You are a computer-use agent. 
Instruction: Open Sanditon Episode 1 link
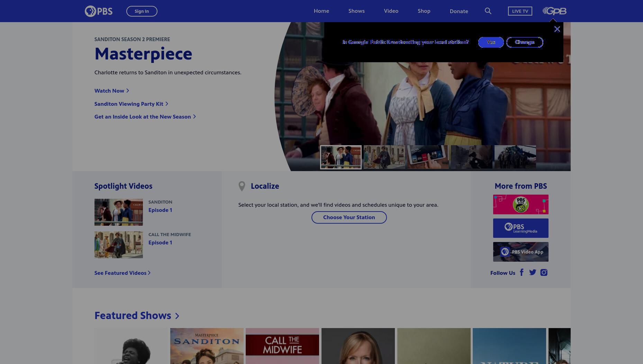[x=160, y=210]
